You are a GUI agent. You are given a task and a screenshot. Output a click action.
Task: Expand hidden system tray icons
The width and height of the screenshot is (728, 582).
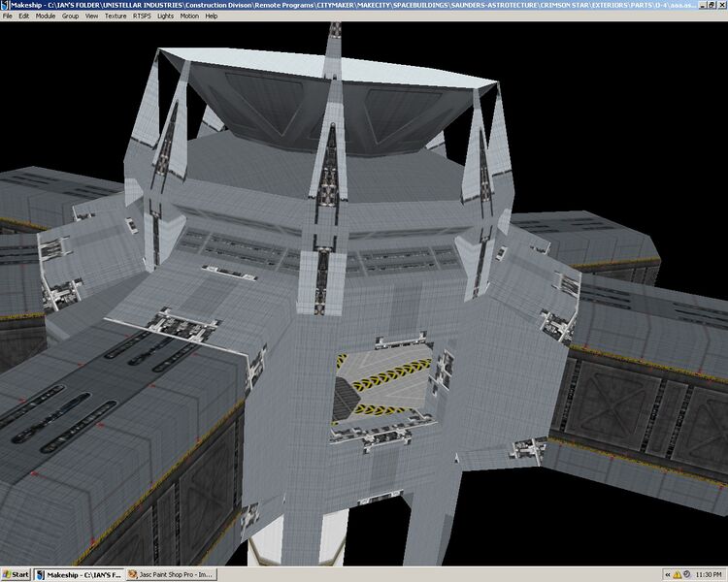click(668, 575)
